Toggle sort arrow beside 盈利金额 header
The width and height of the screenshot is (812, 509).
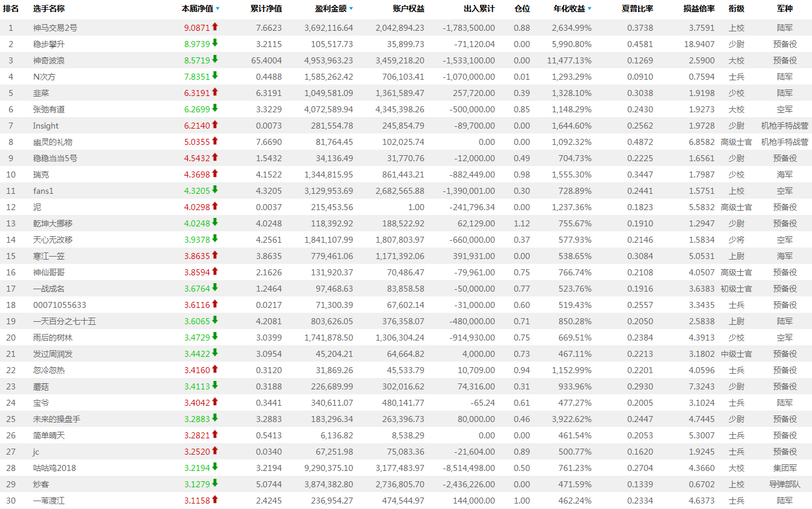coord(351,9)
